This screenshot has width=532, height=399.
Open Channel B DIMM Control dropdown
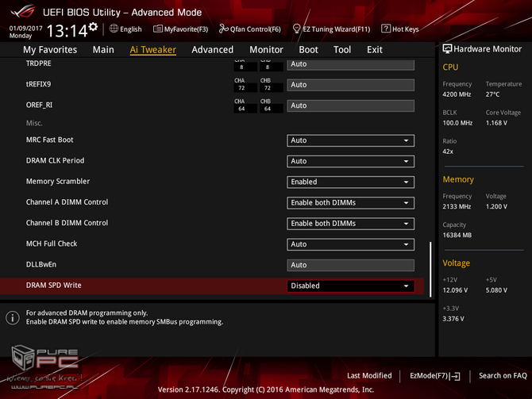[350, 224]
